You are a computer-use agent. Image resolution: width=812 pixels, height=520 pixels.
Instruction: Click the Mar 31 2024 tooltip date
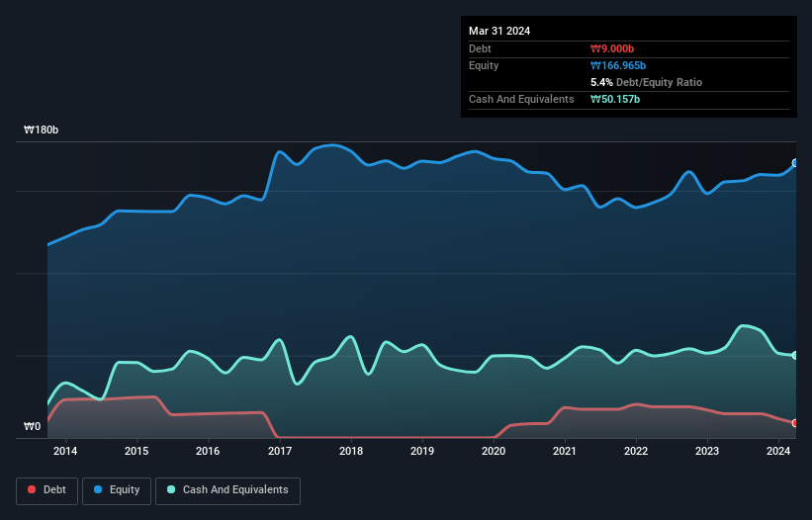[499, 31]
